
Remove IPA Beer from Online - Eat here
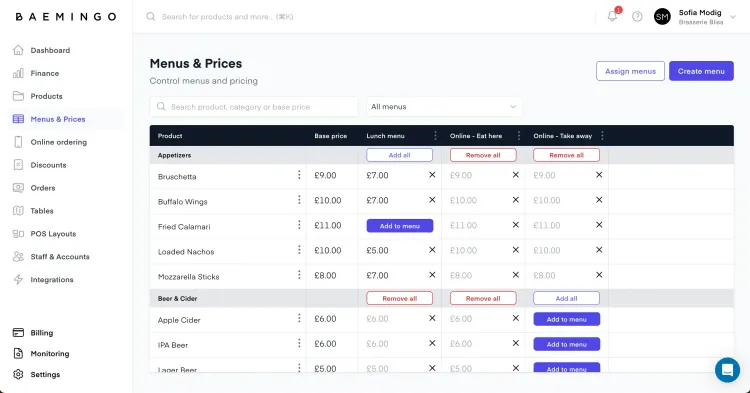pyautogui.click(x=516, y=343)
